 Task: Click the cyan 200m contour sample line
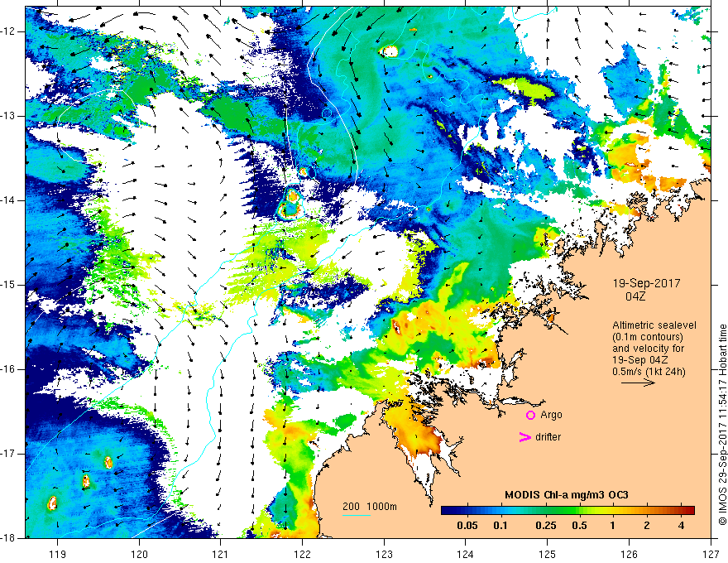[x=356, y=515]
